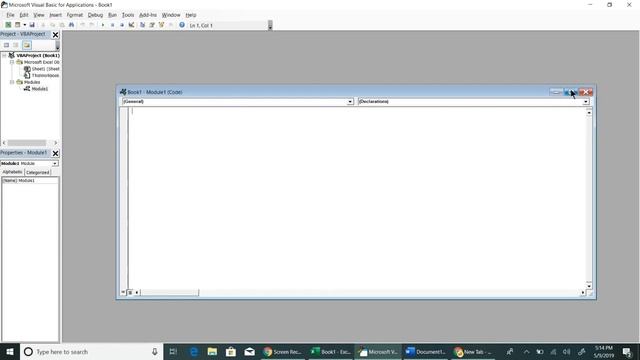Close the Properties - Module1 panel
The image size is (640, 360).
coord(56,153)
